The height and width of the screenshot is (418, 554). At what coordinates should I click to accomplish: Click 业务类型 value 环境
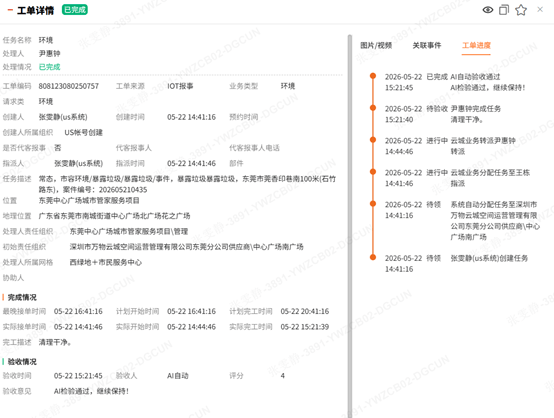(x=288, y=86)
